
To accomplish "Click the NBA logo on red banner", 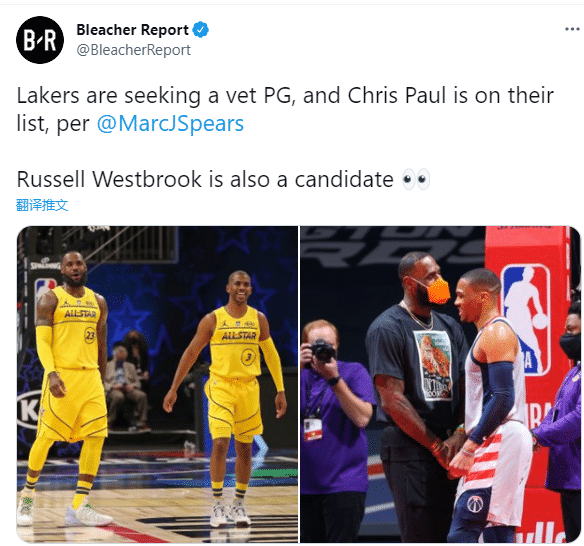I will pos(526,318).
